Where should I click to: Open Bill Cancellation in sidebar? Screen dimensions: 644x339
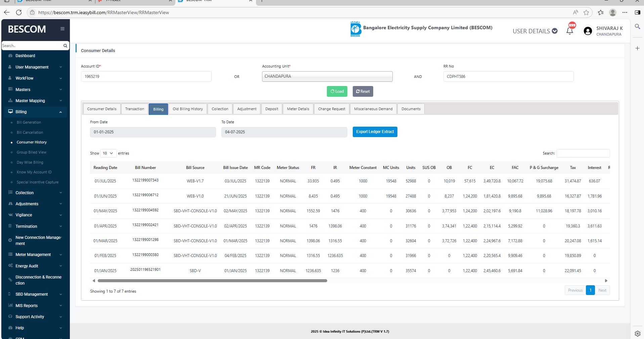(x=30, y=133)
